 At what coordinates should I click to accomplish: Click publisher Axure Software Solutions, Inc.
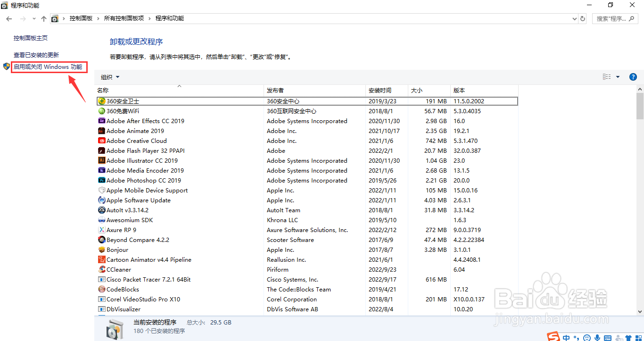click(x=307, y=230)
